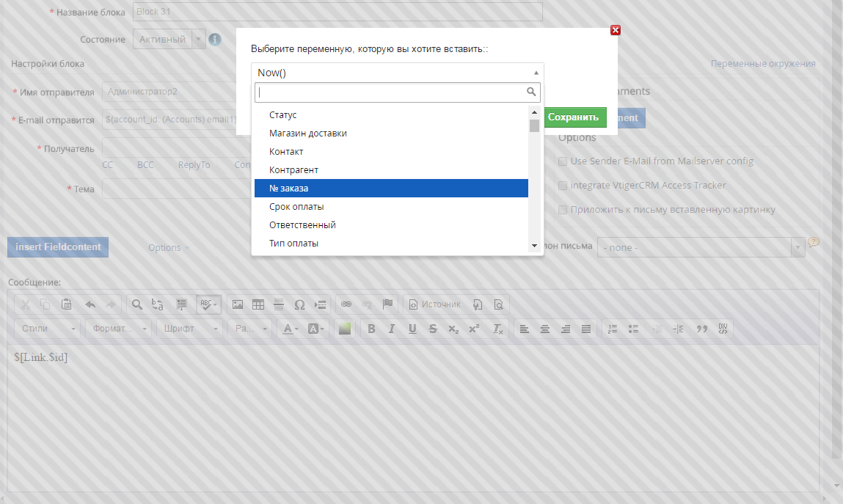Click the Источник source button
Screen dimensions: 843x504
point(434,304)
